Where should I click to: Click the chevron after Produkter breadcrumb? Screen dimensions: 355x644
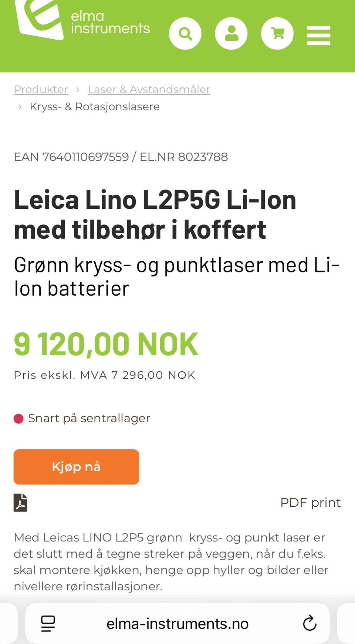(x=78, y=90)
